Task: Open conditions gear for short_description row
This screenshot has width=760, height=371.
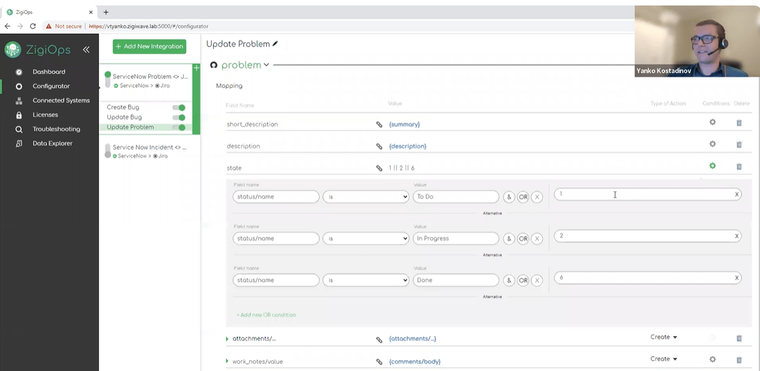Action: click(712, 122)
